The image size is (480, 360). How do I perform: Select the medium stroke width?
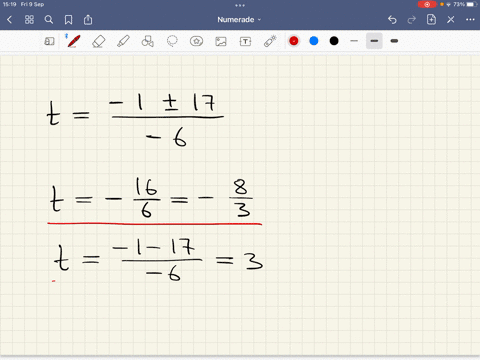pyautogui.click(x=374, y=41)
